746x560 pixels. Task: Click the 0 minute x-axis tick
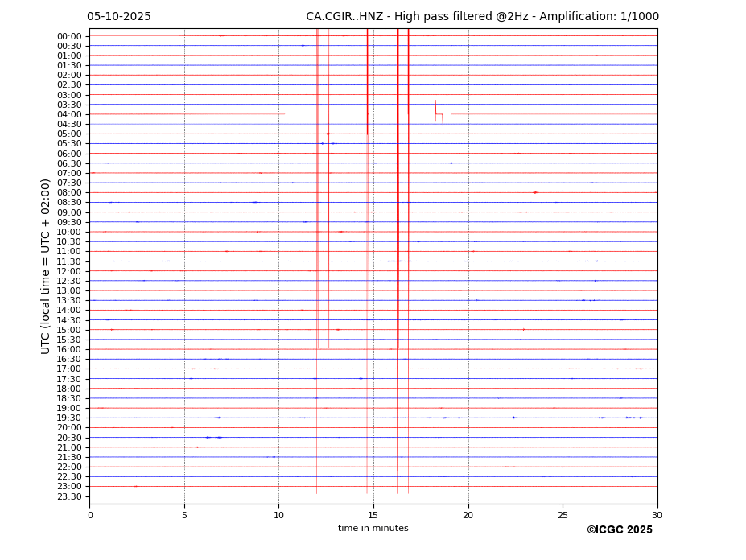[x=90, y=515]
